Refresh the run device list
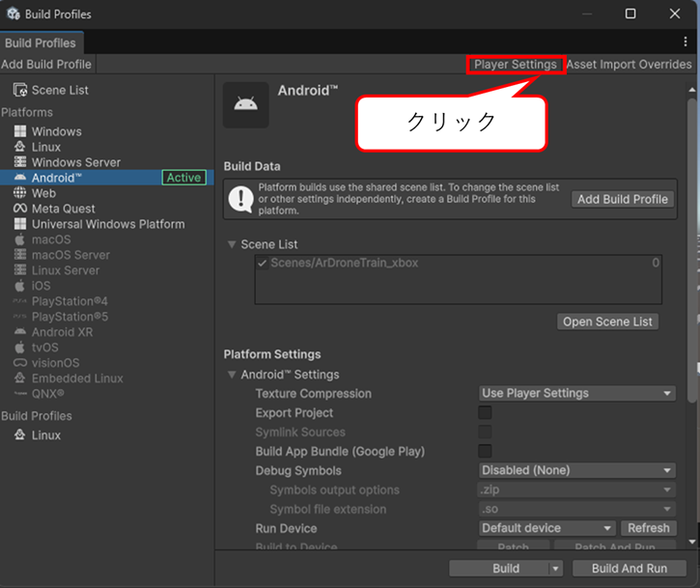The image size is (700, 588). pyautogui.click(x=649, y=528)
